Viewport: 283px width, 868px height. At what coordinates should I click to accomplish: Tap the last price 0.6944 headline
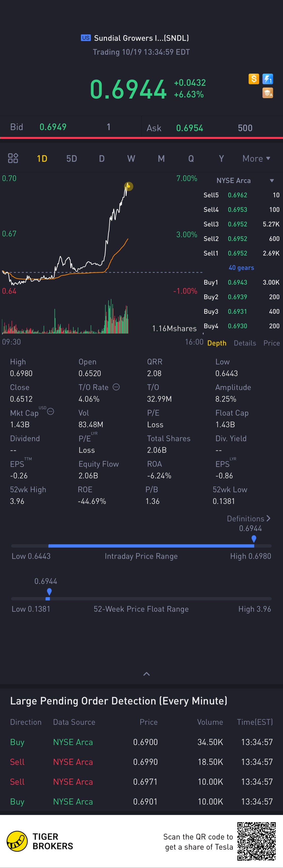128,89
